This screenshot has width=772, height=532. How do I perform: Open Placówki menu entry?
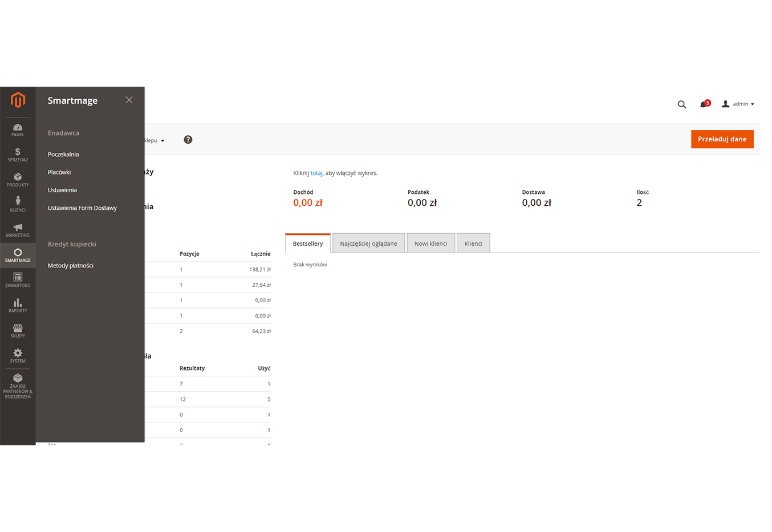(x=59, y=172)
